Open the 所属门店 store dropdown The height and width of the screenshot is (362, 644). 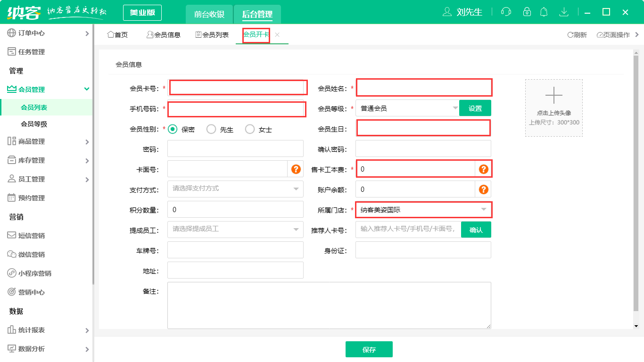click(x=423, y=210)
